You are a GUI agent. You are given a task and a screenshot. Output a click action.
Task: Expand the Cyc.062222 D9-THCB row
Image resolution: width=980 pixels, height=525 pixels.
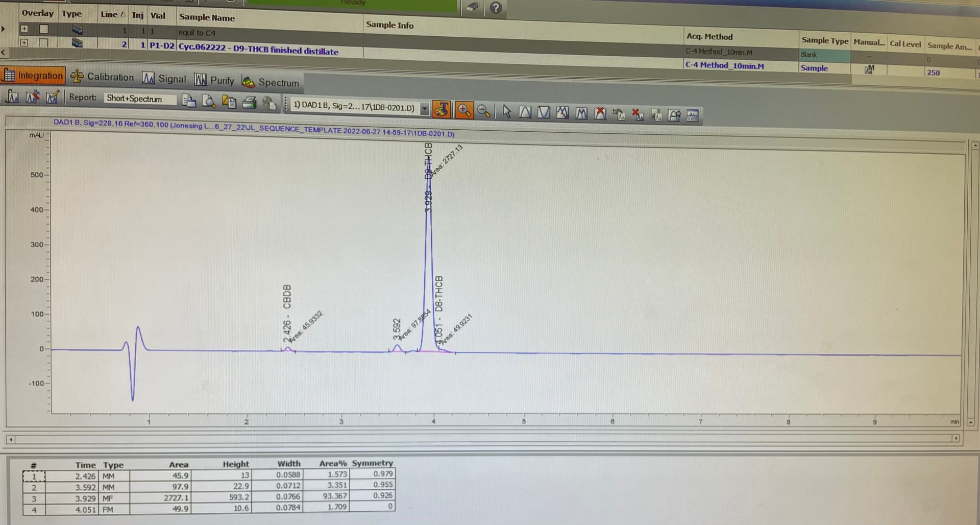click(24, 42)
